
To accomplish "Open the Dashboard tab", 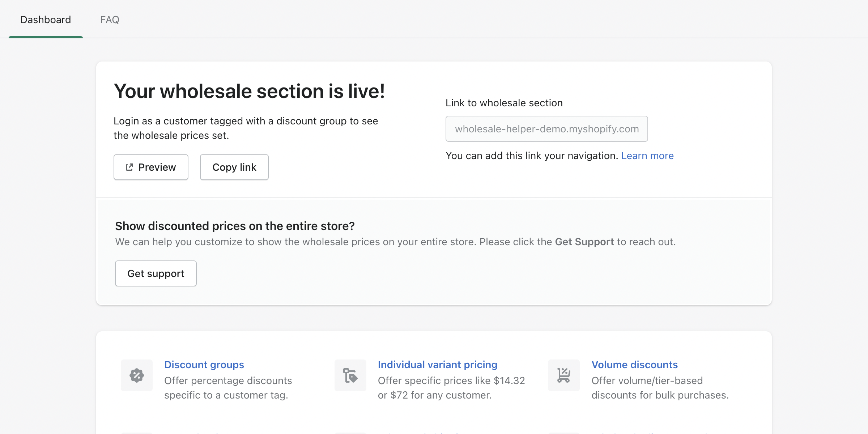I will point(46,20).
